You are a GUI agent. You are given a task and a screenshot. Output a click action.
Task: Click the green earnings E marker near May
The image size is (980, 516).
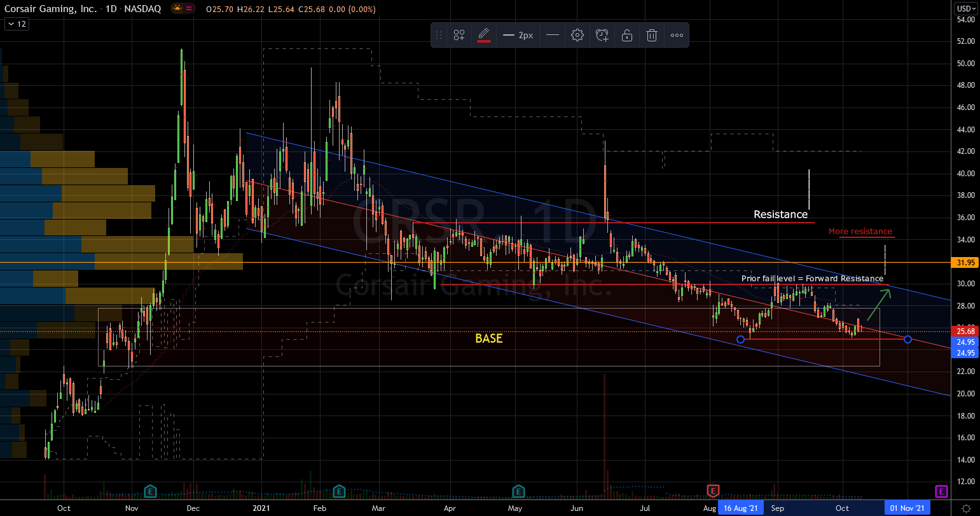[519, 491]
